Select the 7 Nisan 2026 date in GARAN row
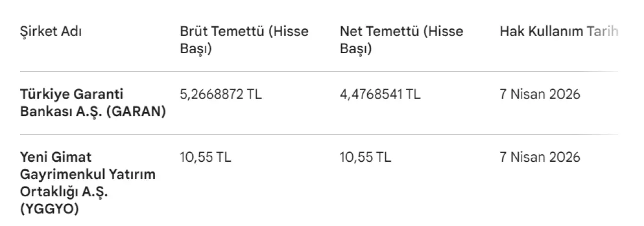 (539, 94)
